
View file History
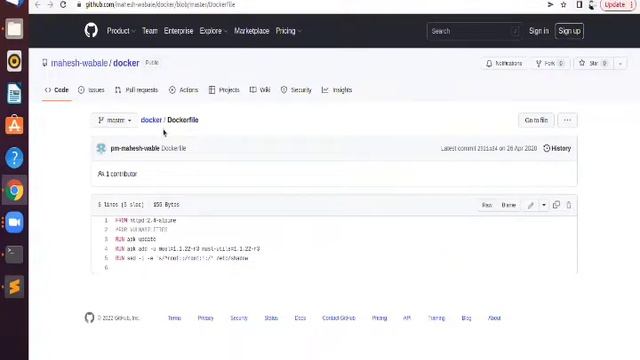(x=557, y=148)
